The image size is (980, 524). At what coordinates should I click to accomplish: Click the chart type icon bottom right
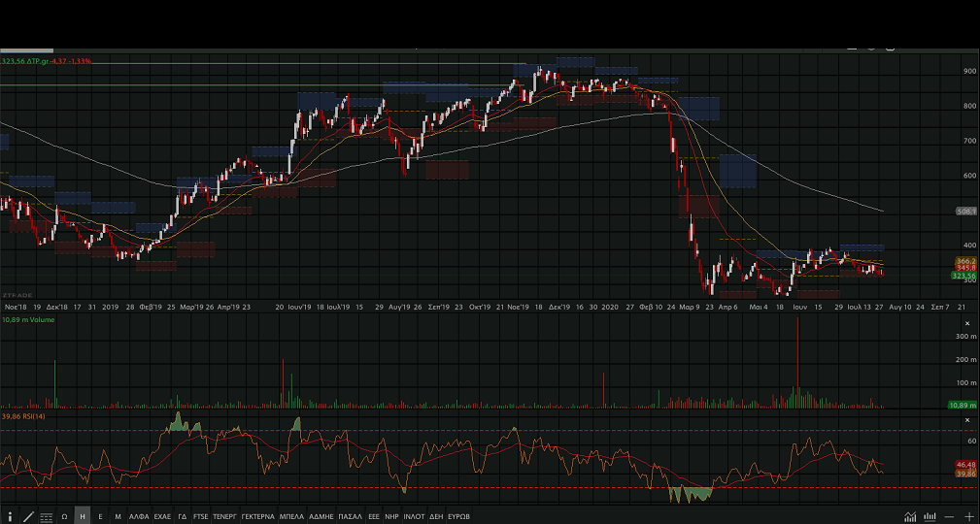coord(910,516)
